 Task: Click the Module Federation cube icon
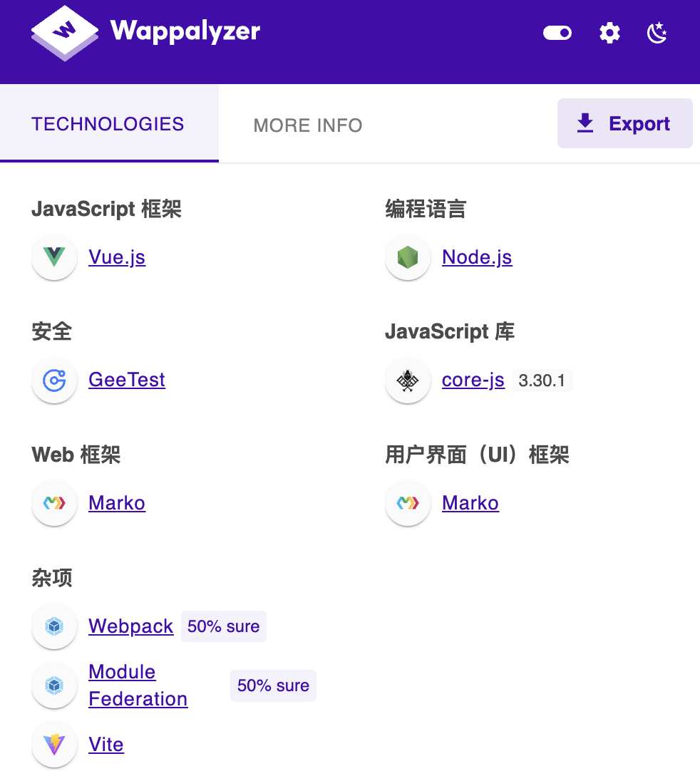[54, 685]
